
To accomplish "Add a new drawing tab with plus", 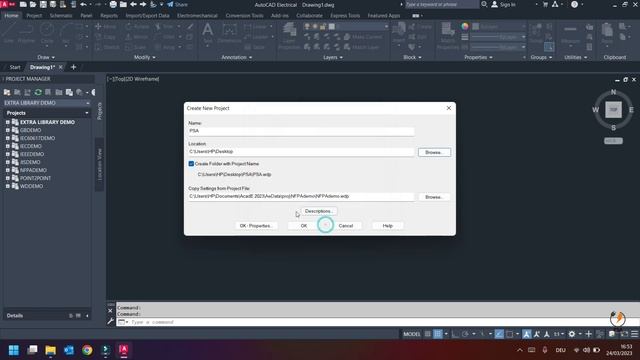I will [x=73, y=67].
